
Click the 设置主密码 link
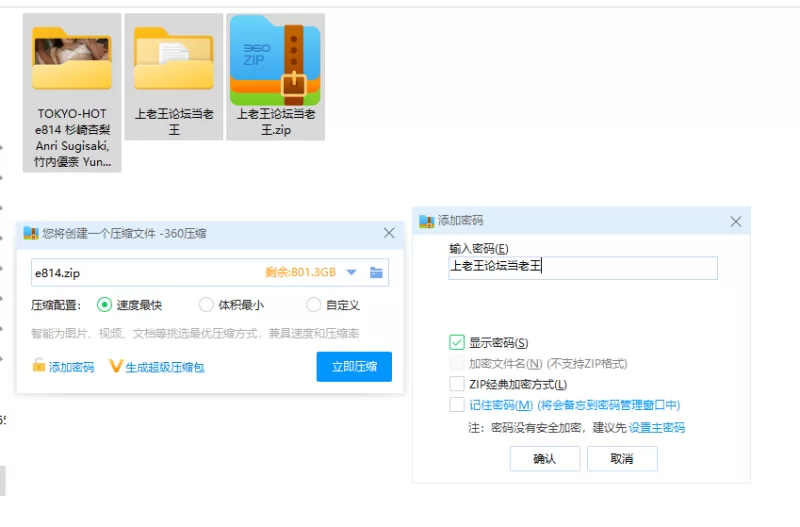(657, 428)
